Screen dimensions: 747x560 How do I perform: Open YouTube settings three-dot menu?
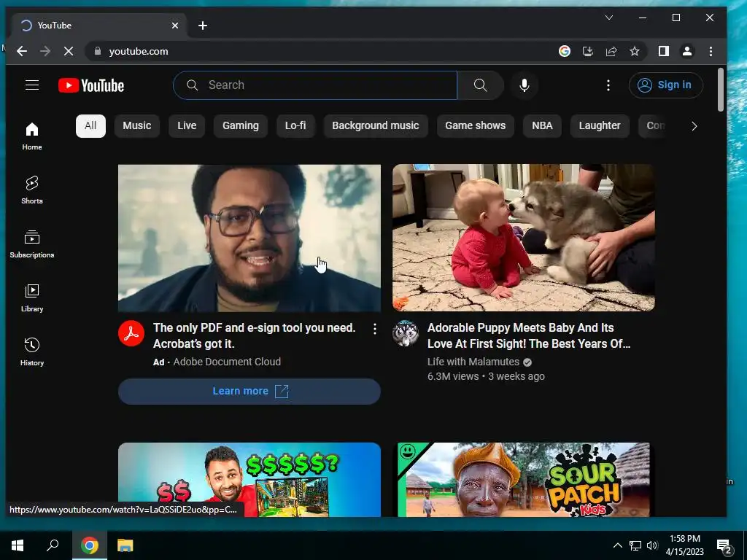pos(608,85)
